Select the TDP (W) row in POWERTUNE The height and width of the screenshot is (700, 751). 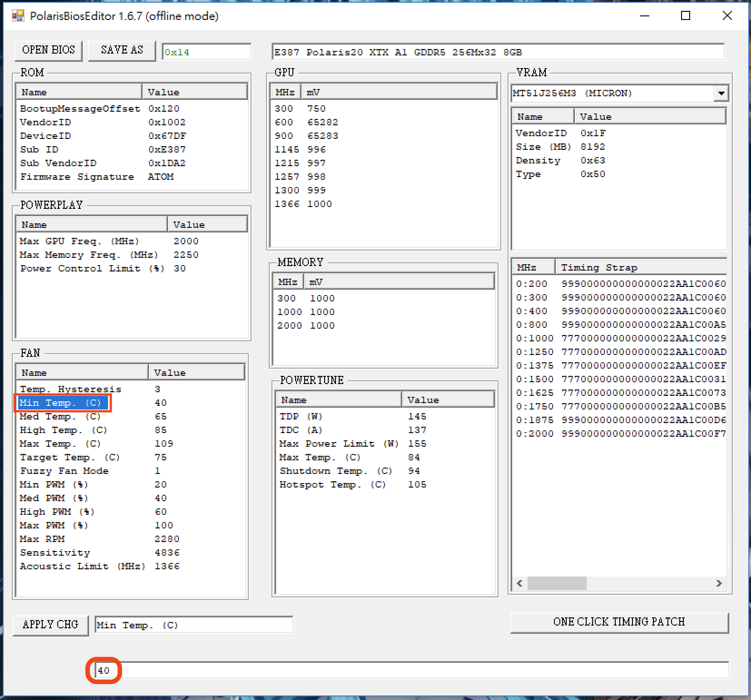[301, 416]
